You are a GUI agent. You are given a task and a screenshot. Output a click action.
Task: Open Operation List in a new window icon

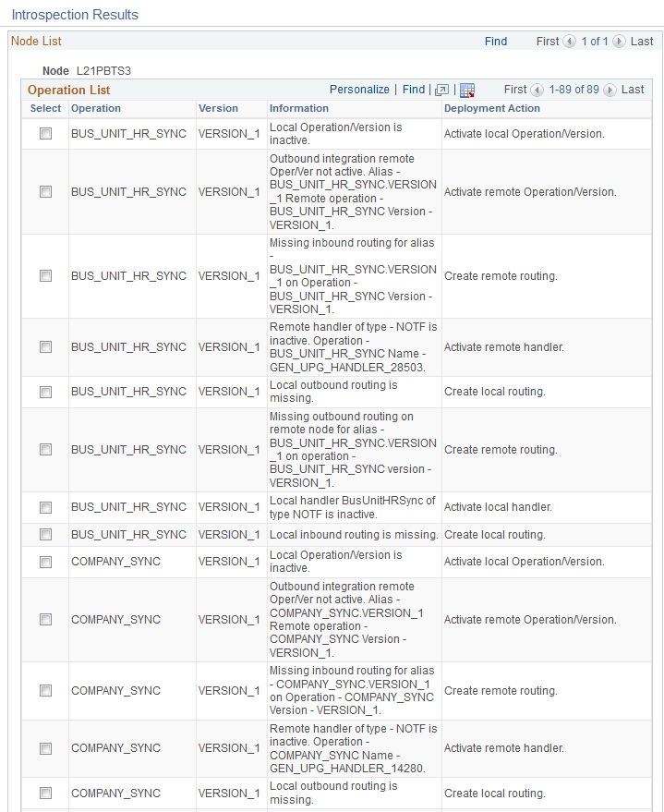tap(441, 90)
